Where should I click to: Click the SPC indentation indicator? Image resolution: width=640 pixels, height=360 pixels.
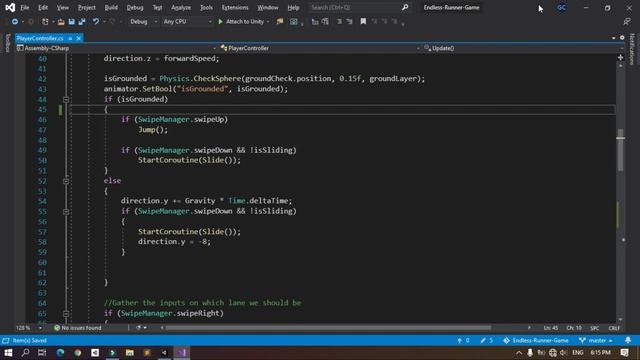595,328
